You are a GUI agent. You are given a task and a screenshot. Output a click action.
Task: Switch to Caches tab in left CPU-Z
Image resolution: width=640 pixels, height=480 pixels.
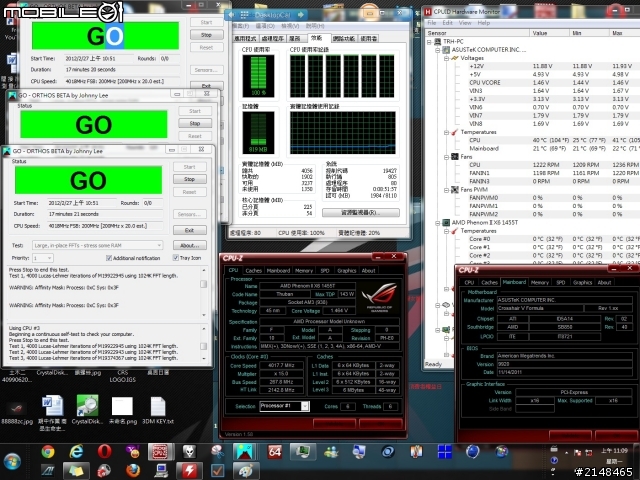pyautogui.click(x=253, y=271)
